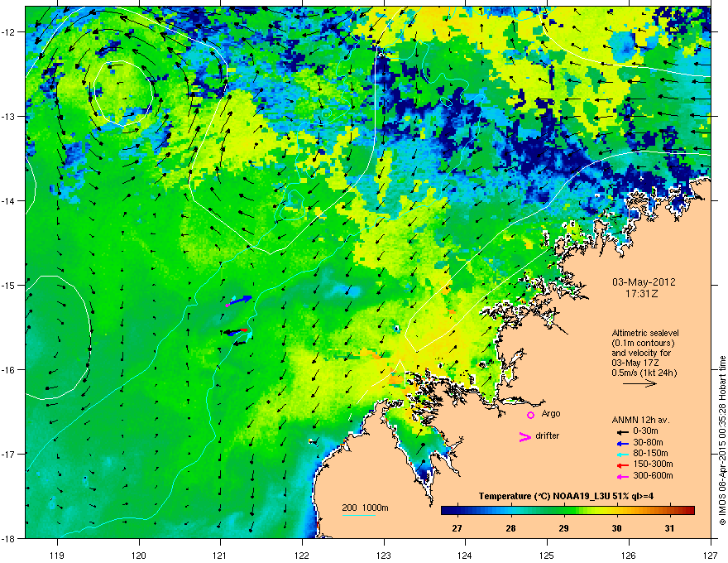728x563 pixels.
Task: Click the green section of colorbar at 29
Action: tap(563, 511)
